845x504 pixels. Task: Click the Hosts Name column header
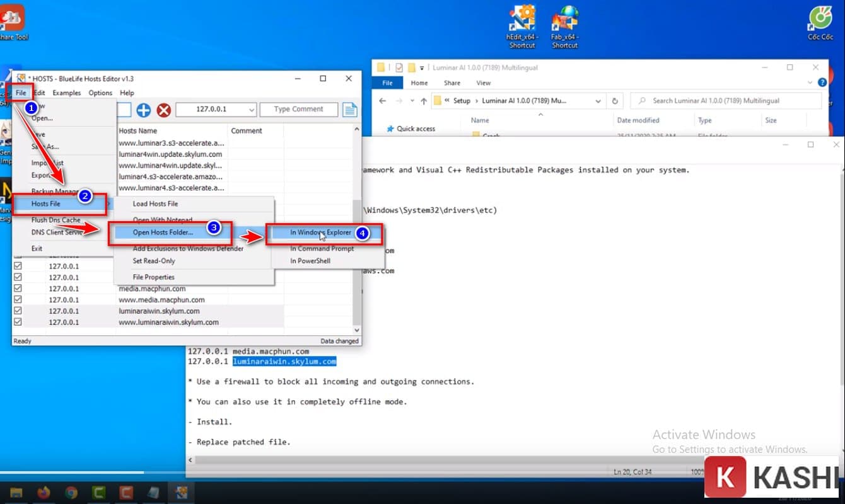point(137,130)
